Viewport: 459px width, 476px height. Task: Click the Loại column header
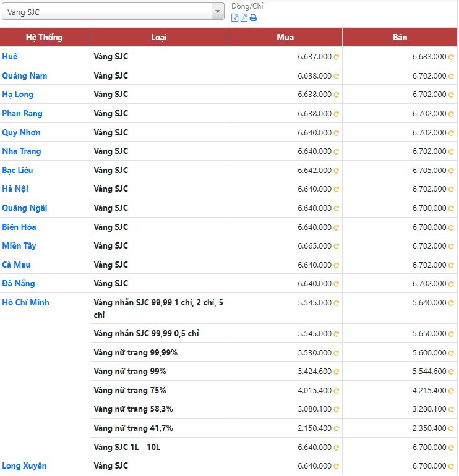159,37
